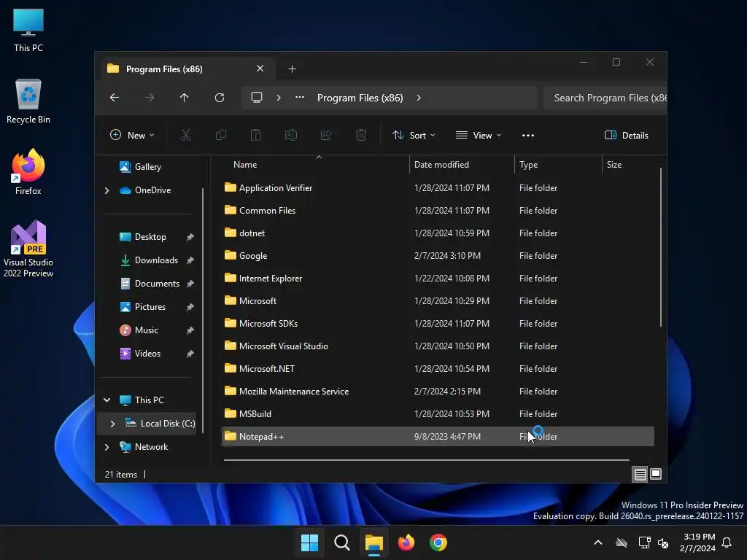This screenshot has height=560, width=747.
Task: Open the View dropdown menu
Action: 479,135
